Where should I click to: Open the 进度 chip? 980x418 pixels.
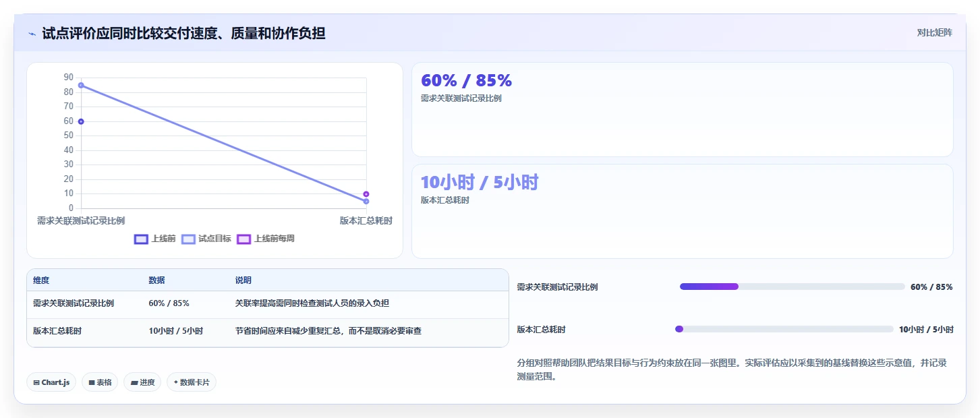[142, 382]
